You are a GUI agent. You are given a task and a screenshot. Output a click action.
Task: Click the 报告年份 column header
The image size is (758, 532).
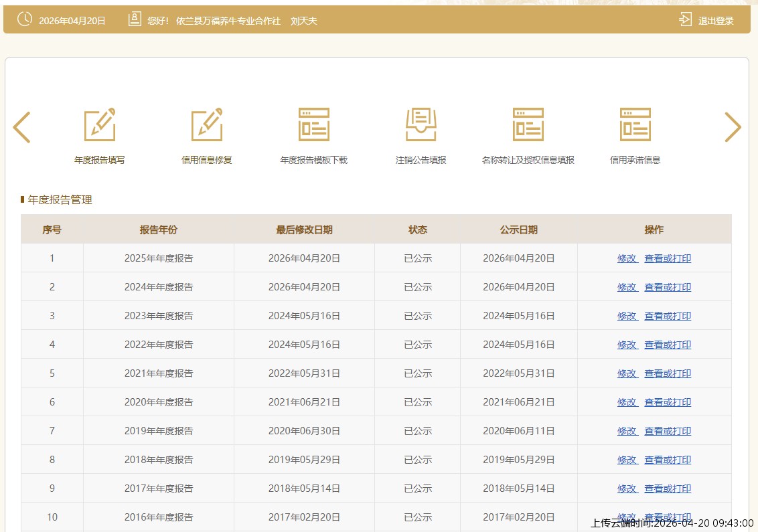click(159, 230)
